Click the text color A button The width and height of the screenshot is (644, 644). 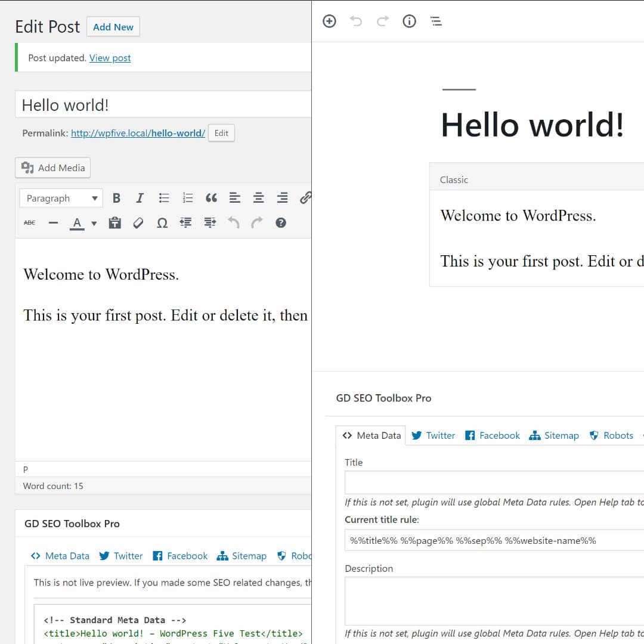[x=77, y=222]
